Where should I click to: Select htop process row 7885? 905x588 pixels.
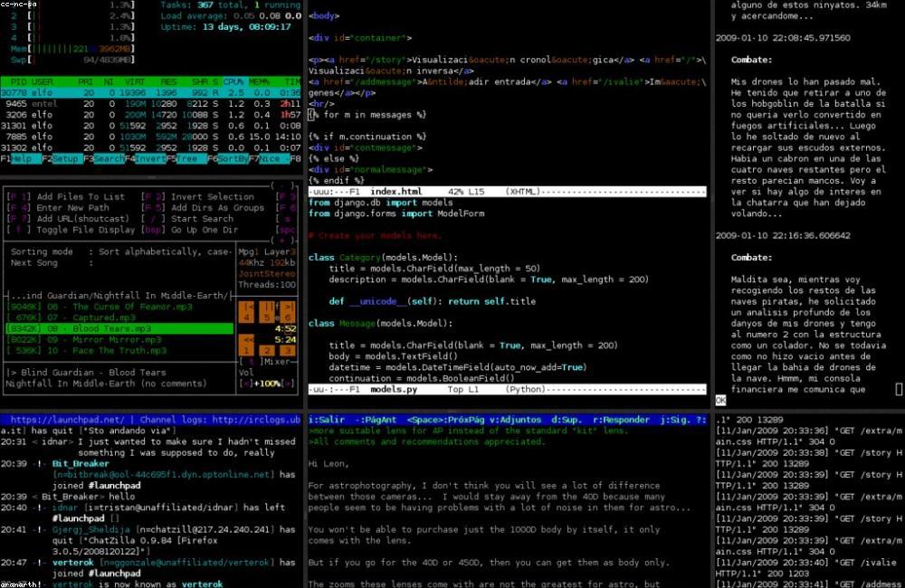coord(150,137)
